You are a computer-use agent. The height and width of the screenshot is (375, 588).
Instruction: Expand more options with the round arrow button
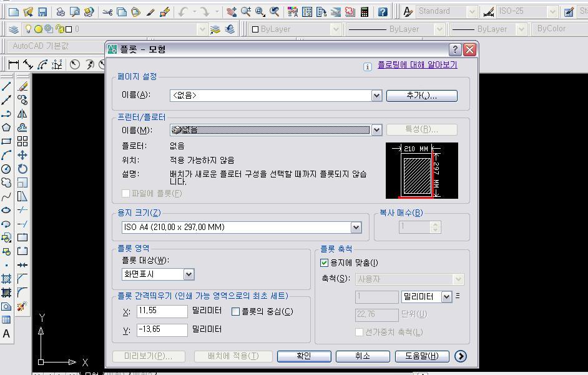click(461, 356)
